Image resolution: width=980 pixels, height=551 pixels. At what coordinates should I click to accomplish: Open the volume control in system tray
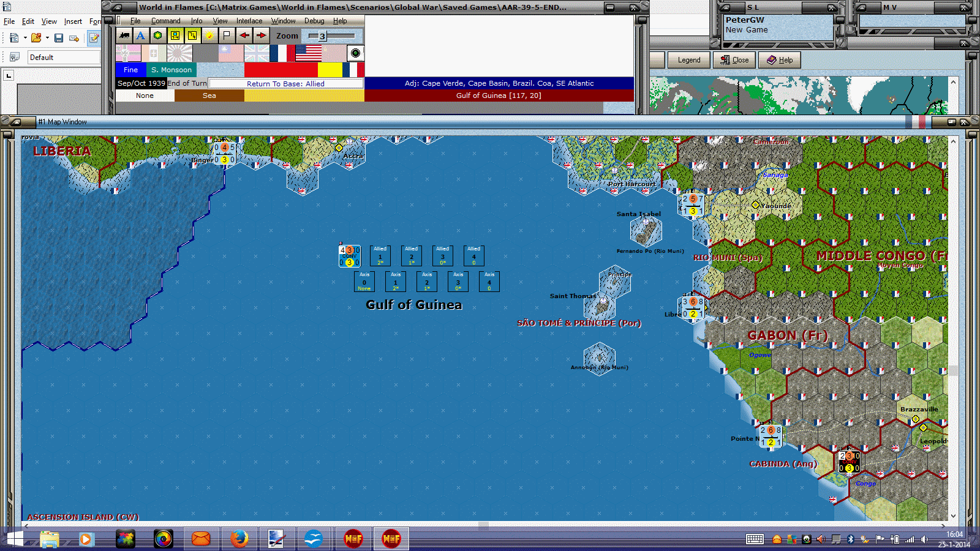point(924,539)
